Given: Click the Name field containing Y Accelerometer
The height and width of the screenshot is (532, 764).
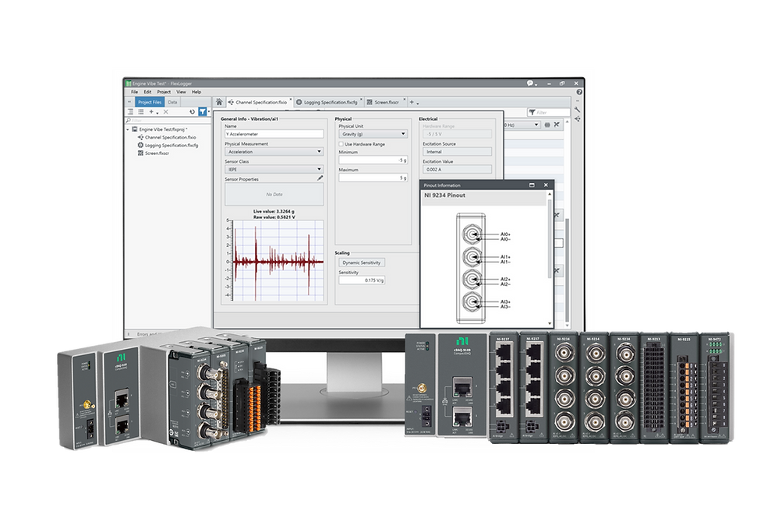Looking at the screenshot, I should 274,134.
